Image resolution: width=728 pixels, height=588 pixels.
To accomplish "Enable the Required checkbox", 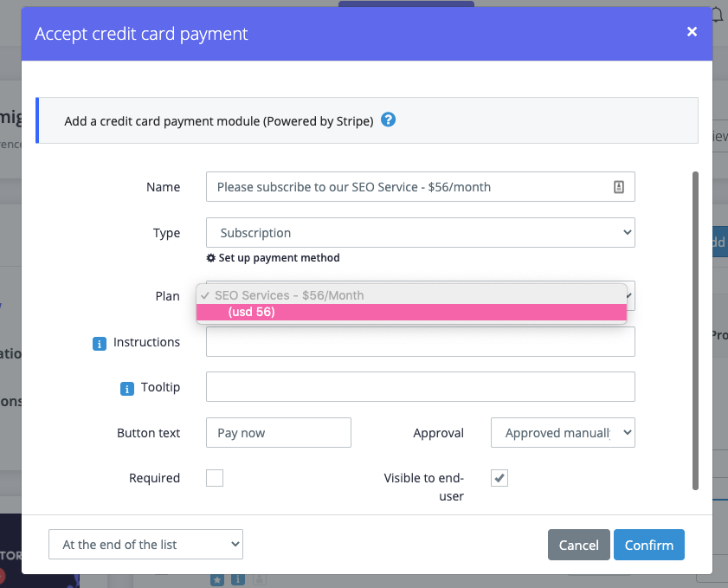I will click(215, 477).
